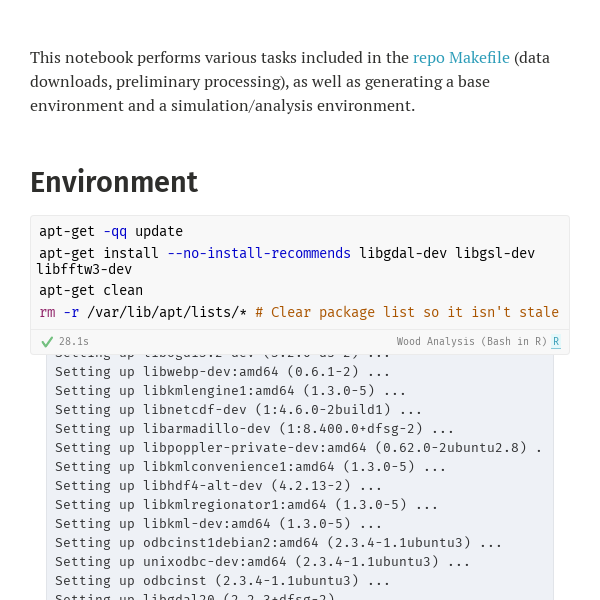
Task: Click the Environment section heading
Action: (114, 182)
